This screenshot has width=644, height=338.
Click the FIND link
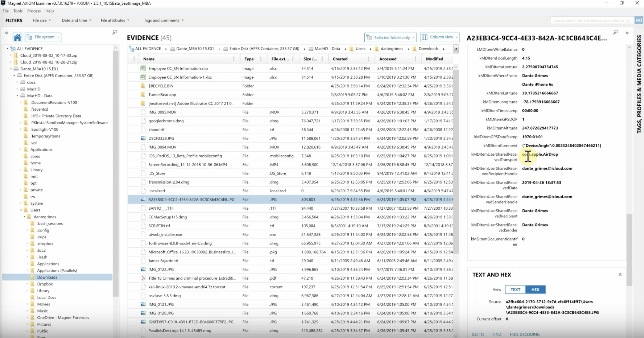[497, 334]
